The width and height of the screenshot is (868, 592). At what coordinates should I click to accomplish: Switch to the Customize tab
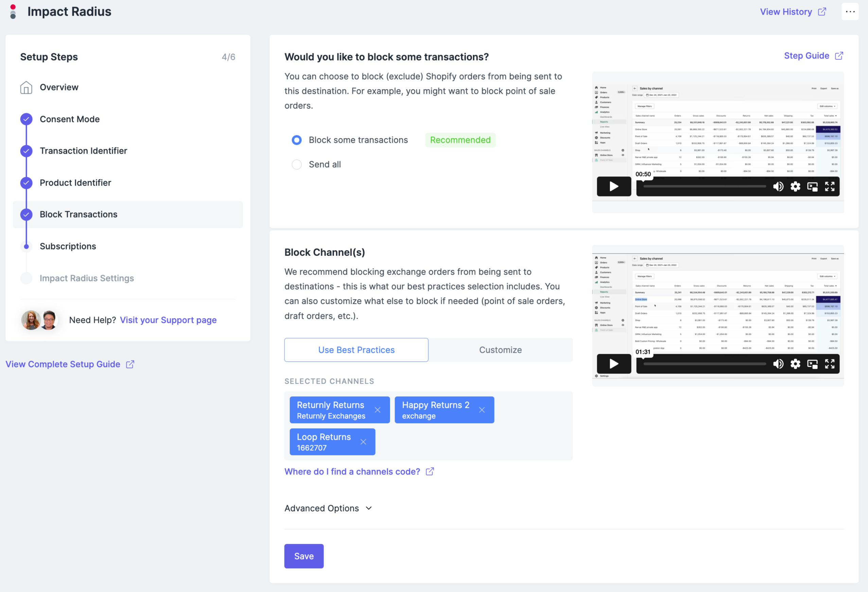click(500, 350)
